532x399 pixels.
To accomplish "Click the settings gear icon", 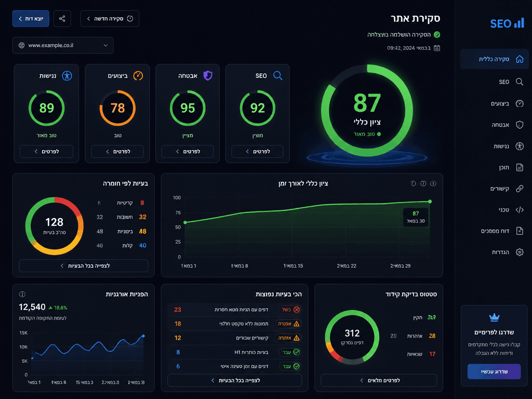I will pyautogui.click(x=520, y=252).
